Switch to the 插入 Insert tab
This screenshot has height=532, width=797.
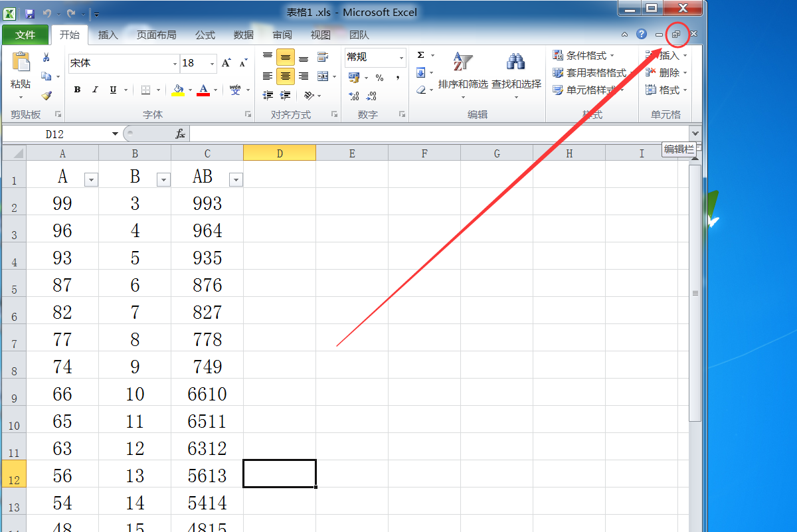[108, 35]
